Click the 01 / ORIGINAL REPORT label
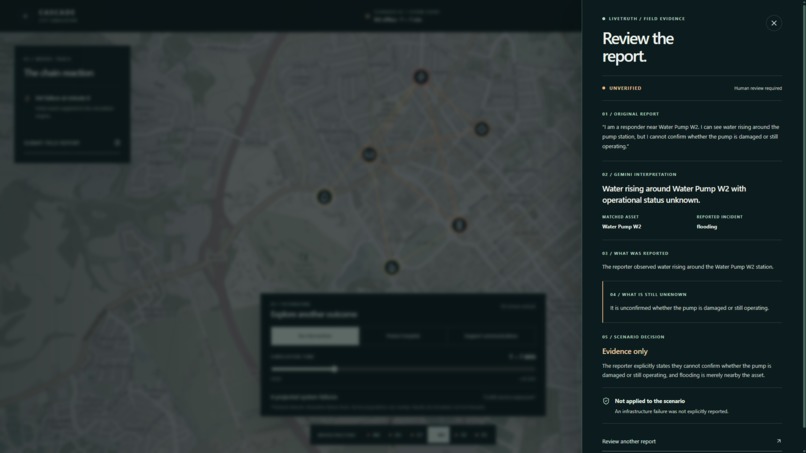Viewport: 806px width, 453px height. tap(630, 114)
